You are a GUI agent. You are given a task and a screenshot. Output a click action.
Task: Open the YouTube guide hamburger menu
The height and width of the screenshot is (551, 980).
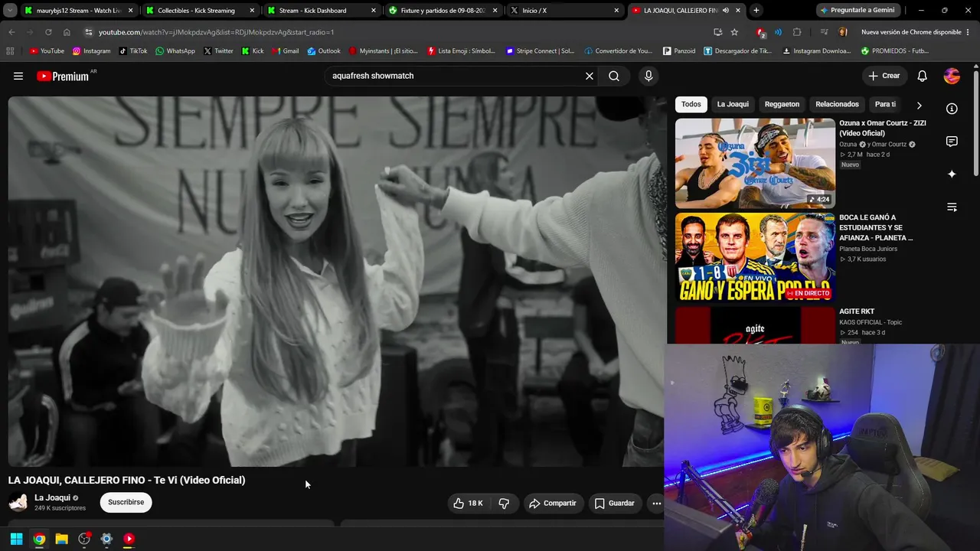(18, 76)
